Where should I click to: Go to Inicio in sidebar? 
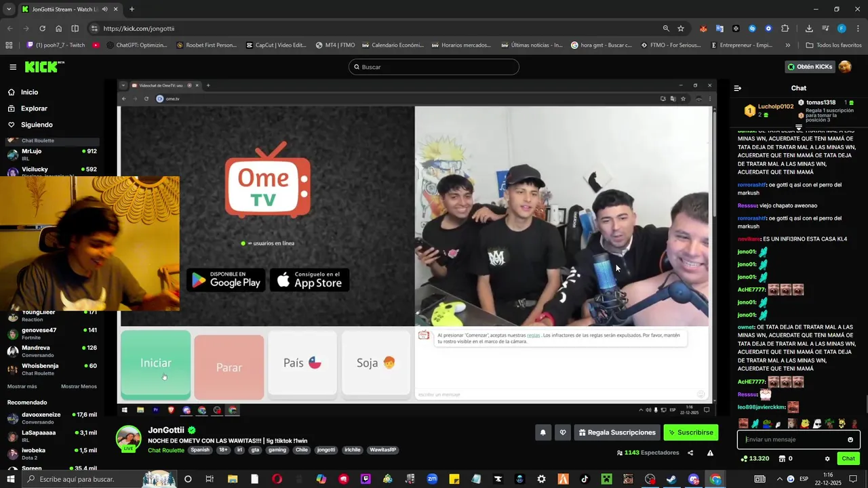(29, 92)
